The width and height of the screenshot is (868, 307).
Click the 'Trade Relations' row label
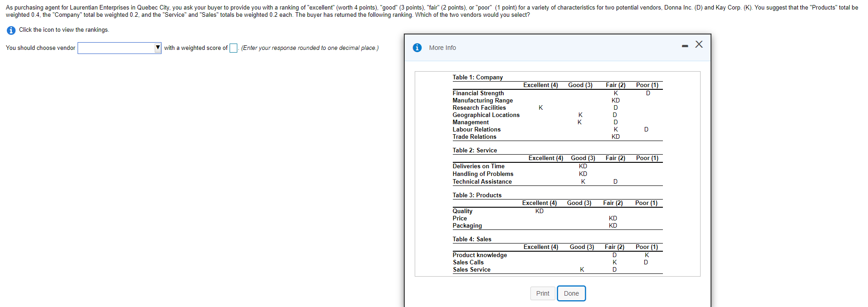tap(474, 137)
